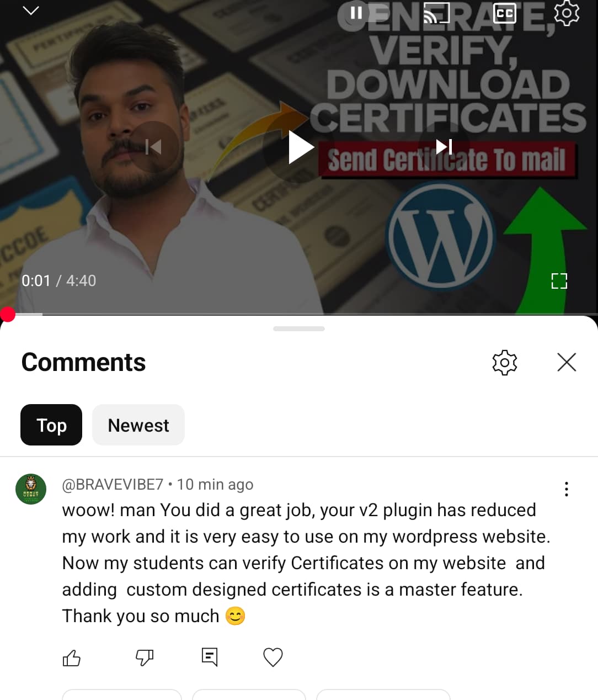
Task: Open the Cast to device icon
Action: [436, 13]
